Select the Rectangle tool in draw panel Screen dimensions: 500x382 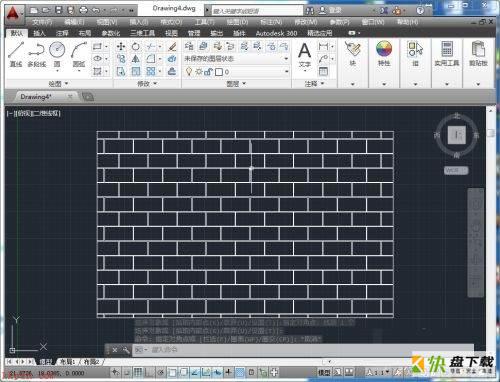click(97, 46)
